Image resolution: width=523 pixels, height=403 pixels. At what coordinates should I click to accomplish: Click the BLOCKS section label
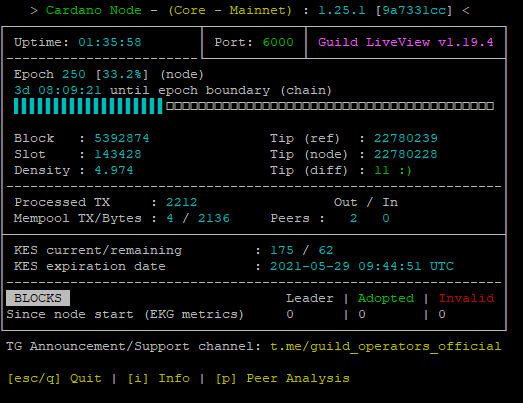click(x=38, y=298)
